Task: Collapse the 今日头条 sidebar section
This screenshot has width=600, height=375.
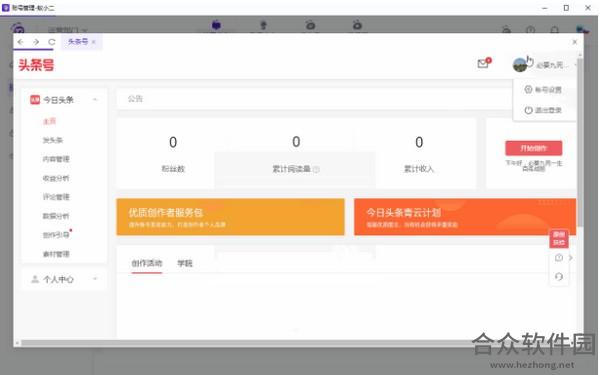Action: tap(95, 100)
